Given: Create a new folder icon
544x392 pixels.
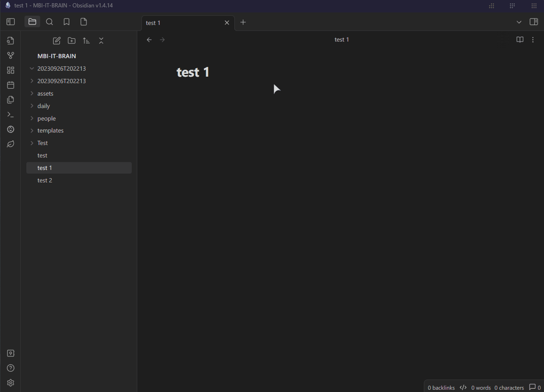Looking at the screenshot, I should 72,41.
